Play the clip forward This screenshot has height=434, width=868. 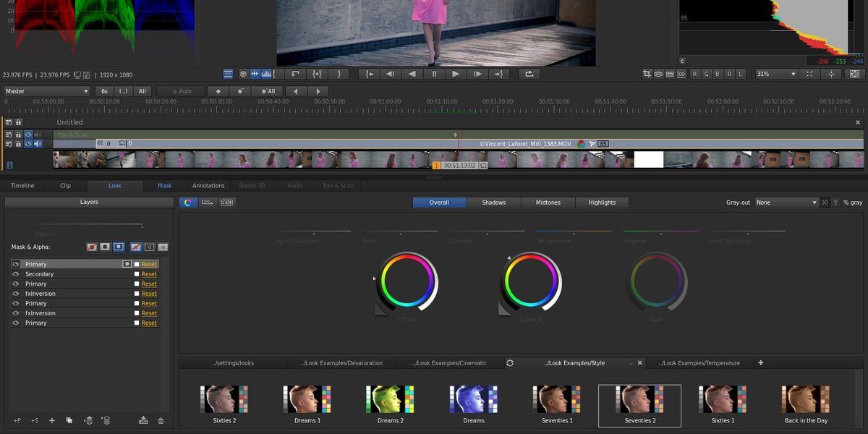pos(456,74)
